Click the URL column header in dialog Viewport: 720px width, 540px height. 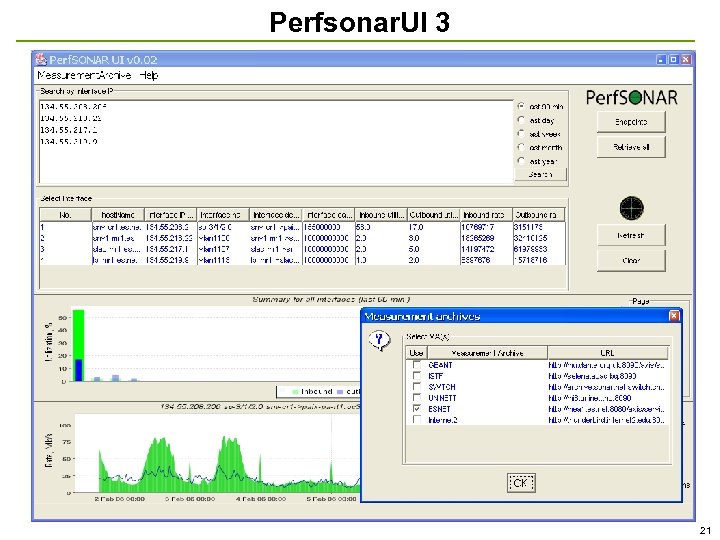(x=608, y=353)
